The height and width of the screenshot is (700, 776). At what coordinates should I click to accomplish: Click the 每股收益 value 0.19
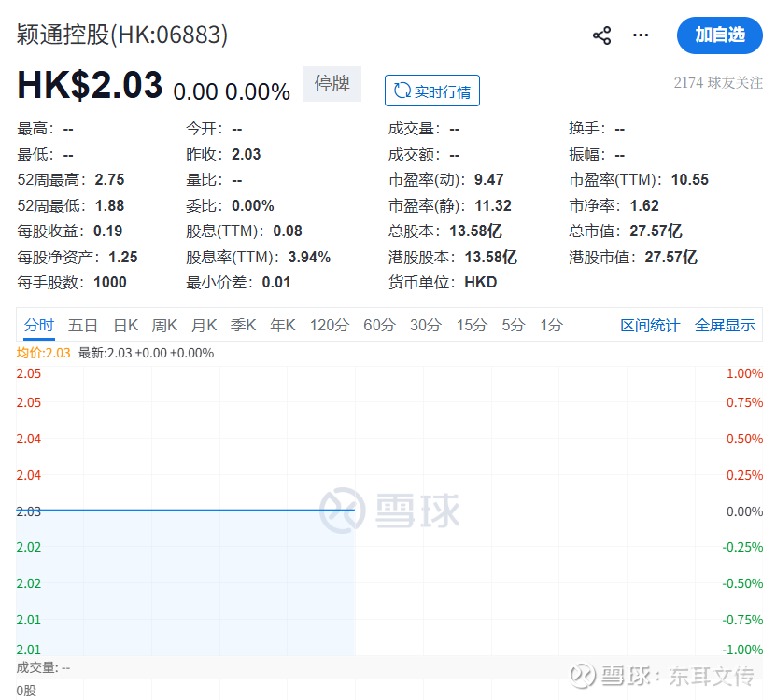click(107, 231)
